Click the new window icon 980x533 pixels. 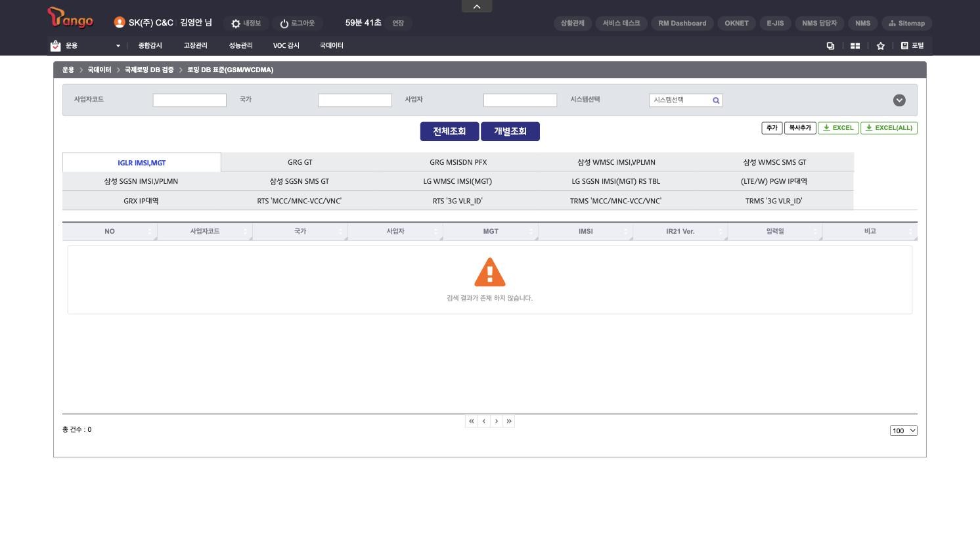click(x=830, y=46)
